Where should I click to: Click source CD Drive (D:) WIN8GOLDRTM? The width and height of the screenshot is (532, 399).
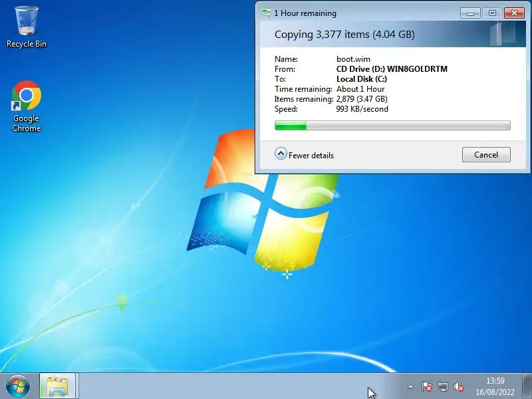coord(392,69)
